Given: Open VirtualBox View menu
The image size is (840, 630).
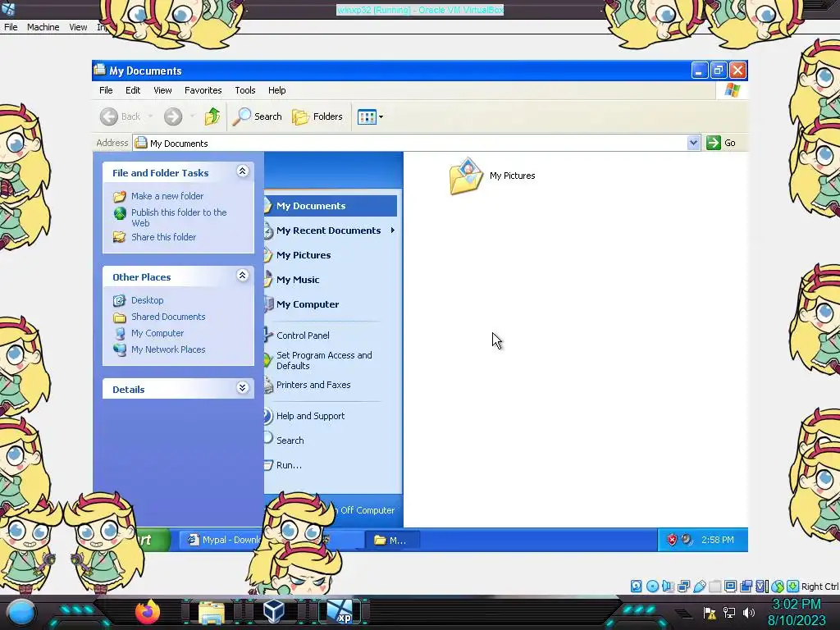Looking at the screenshot, I should coord(78,27).
